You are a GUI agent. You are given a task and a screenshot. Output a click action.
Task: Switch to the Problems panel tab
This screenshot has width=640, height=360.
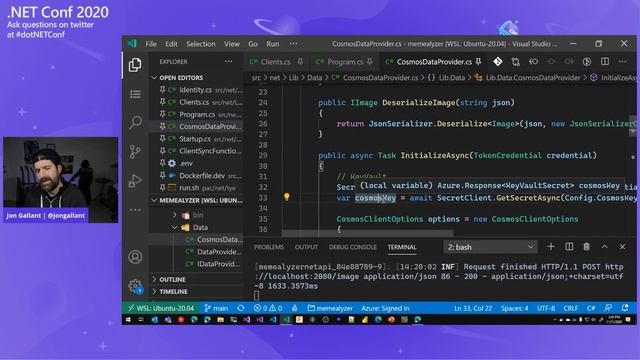[269, 247]
